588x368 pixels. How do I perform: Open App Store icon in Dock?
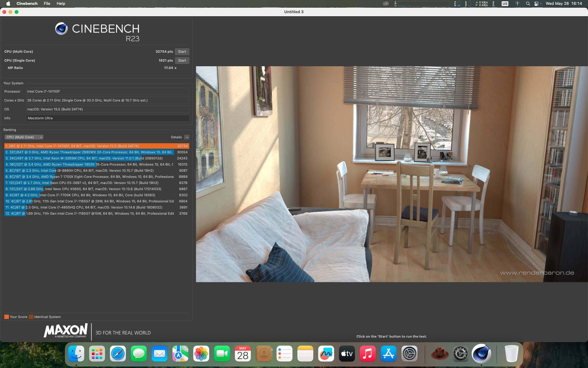[389, 354]
